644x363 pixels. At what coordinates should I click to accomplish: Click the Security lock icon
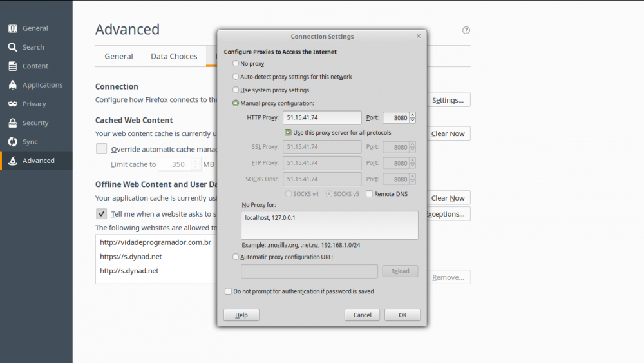[12, 123]
